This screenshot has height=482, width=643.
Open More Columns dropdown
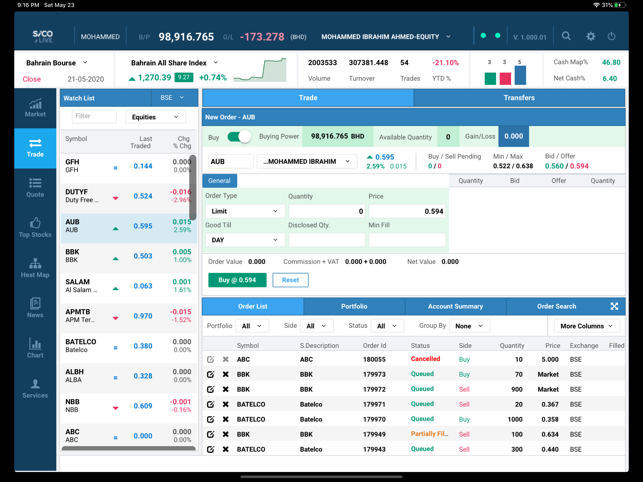(x=587, y=326)
